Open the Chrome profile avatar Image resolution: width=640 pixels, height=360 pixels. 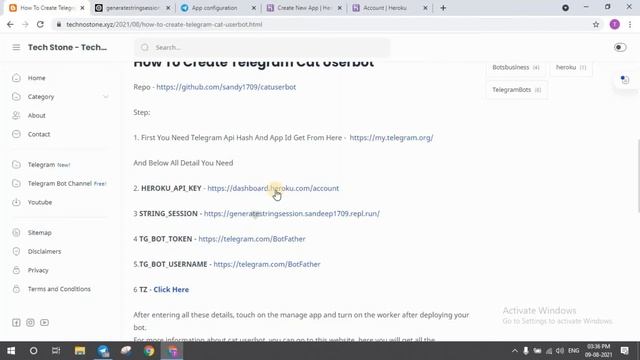[615, 24]
